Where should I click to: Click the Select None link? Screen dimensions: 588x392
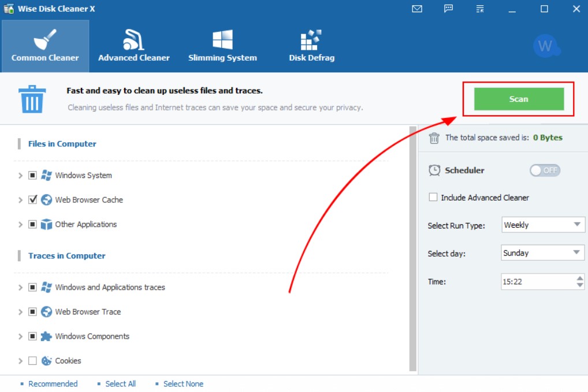[183, 384]
